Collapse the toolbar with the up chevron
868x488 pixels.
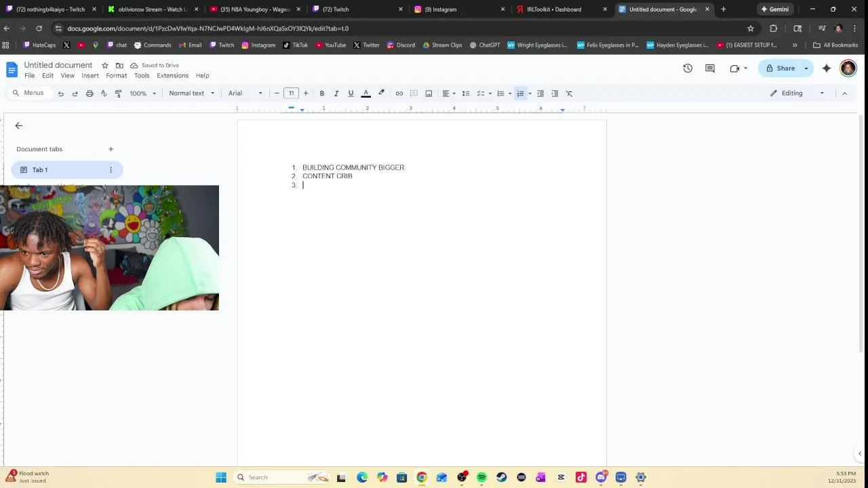tap(844, 94)
